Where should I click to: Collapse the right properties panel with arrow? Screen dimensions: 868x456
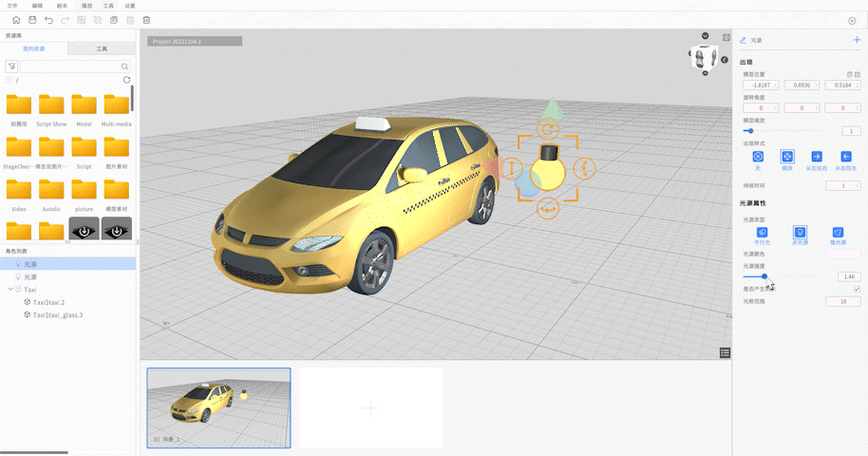click(x=724, y=61)
